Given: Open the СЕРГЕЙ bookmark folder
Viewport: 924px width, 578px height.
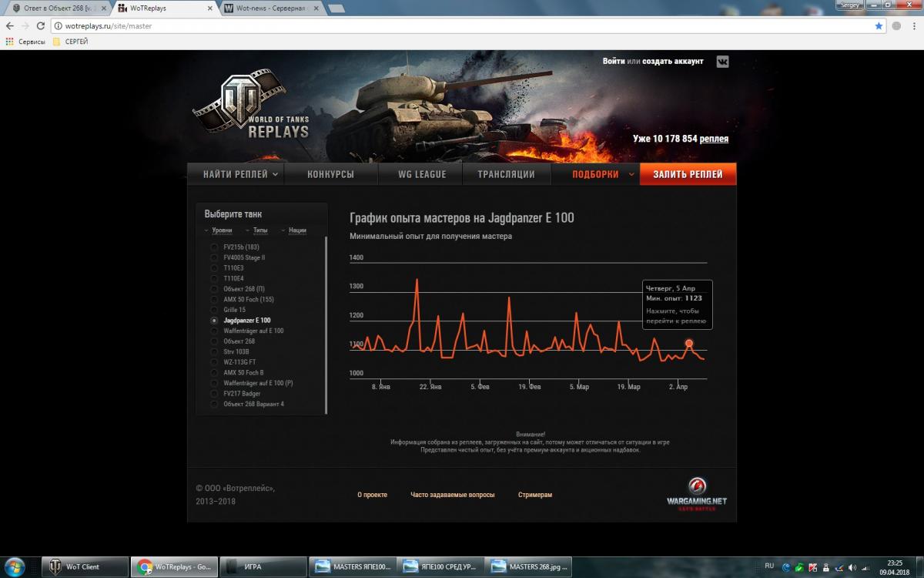Looking at the screenshot, I should click(x=70, y=42).
